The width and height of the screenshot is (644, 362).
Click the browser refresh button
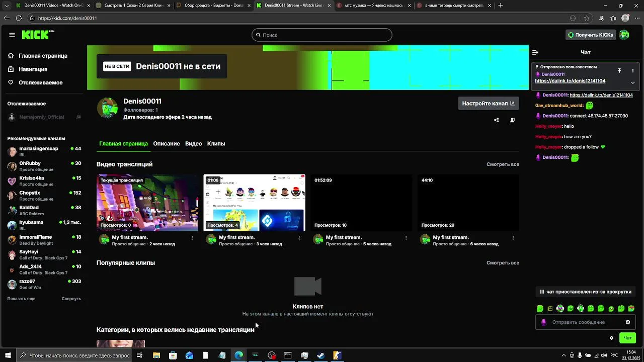tap(19, 18)
